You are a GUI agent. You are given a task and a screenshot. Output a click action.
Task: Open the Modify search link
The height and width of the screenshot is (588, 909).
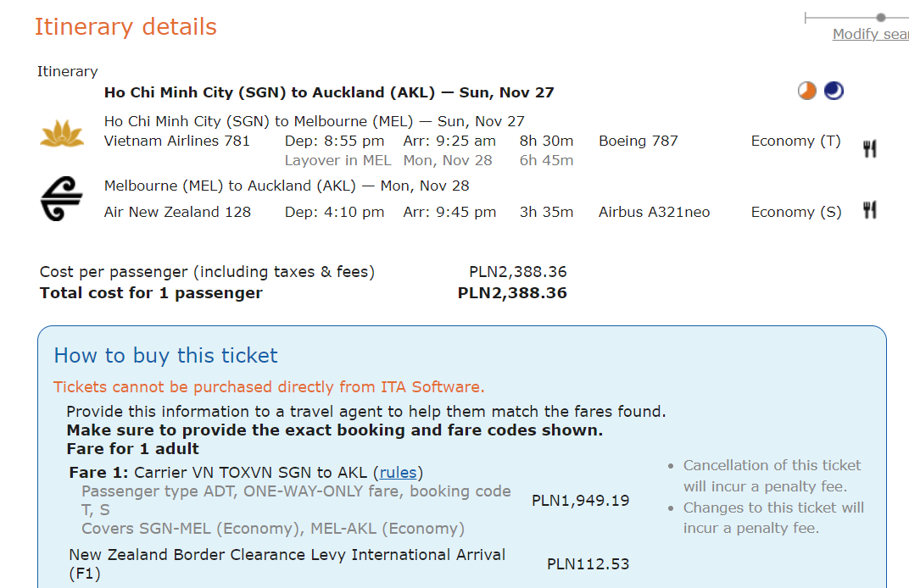[x=871, y=34]
